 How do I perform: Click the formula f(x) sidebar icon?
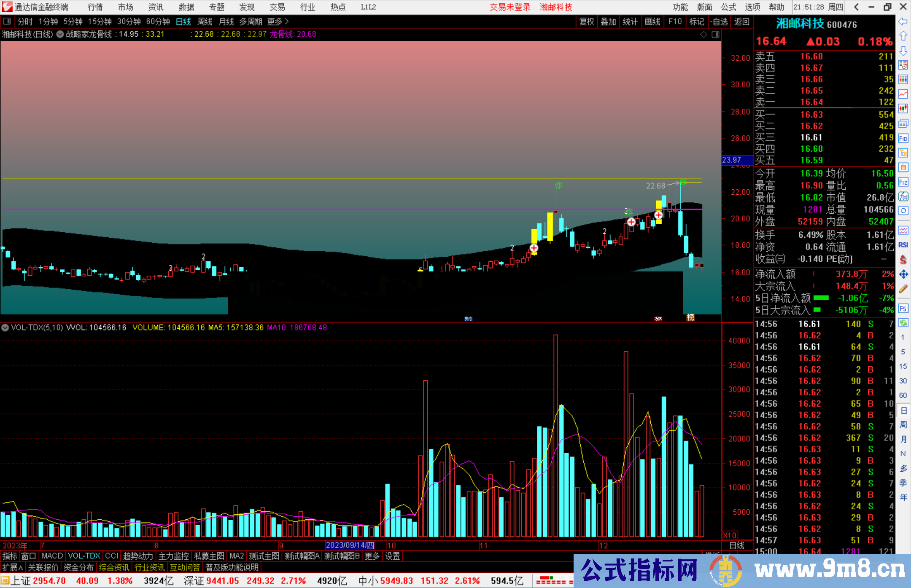coord(903,196)
